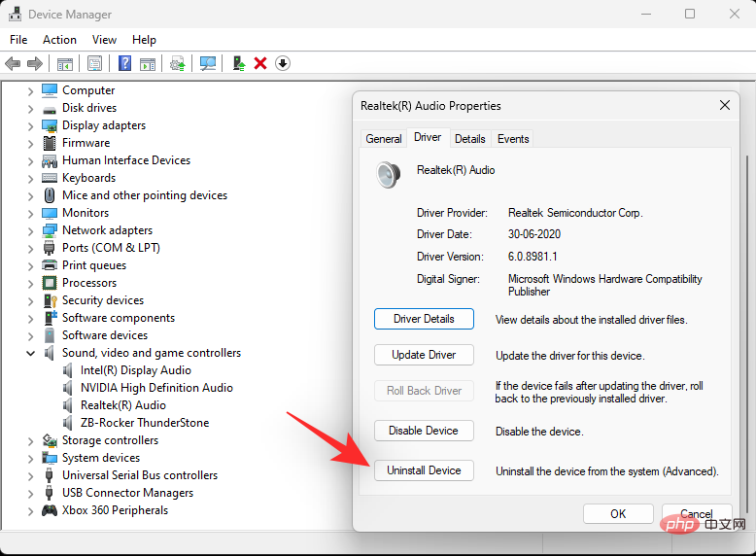The height and width of the screenshot is (556, 756).
Task: Open the View menu
Action: coord(104,40)
